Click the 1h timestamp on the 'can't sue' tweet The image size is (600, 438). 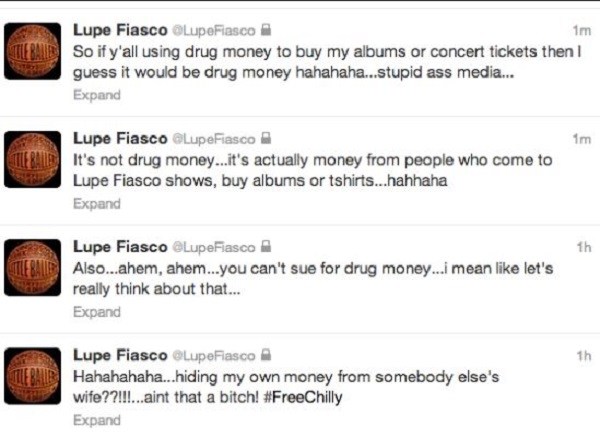tap(584, 247)
